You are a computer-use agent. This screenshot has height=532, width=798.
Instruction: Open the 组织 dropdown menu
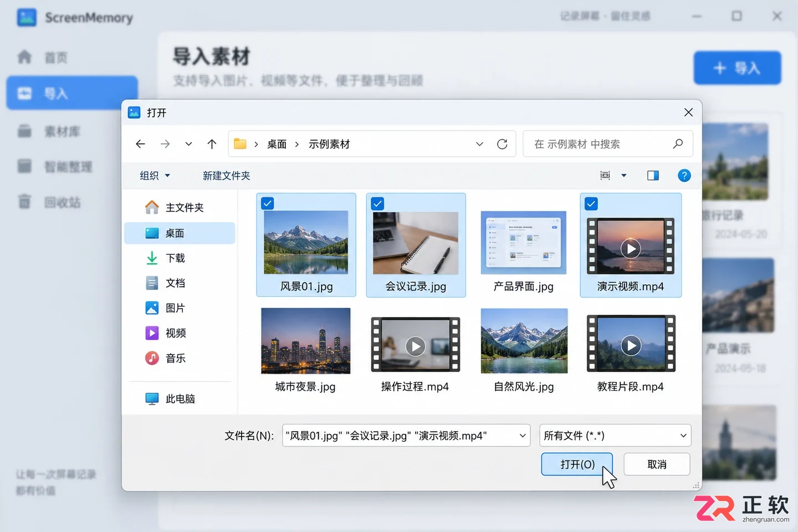click(x=155, y=176)
